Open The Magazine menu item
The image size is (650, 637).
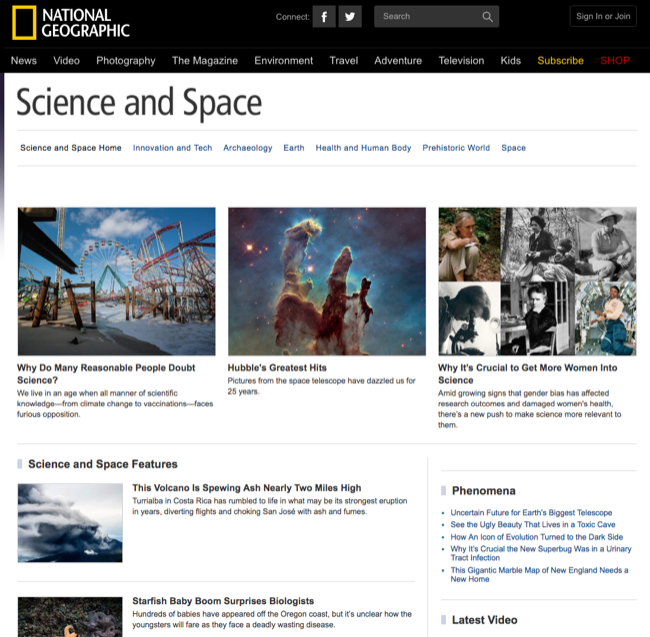[x=205, y=61]
